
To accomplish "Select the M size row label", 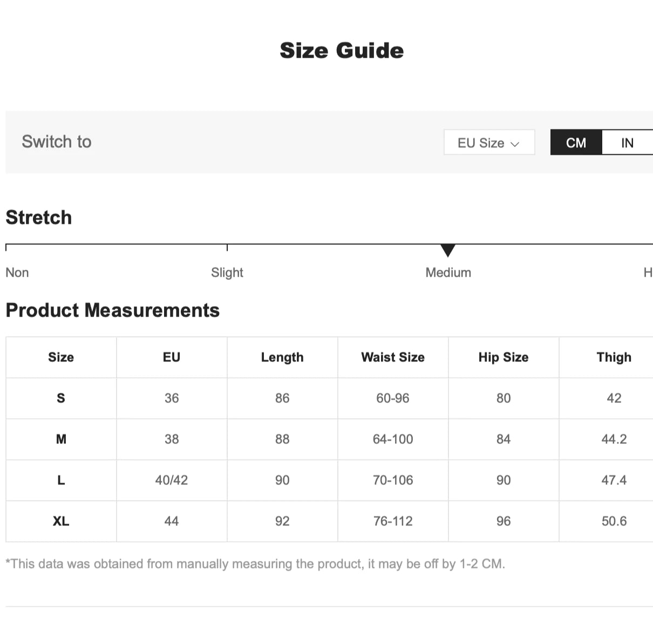I will 61,439.
